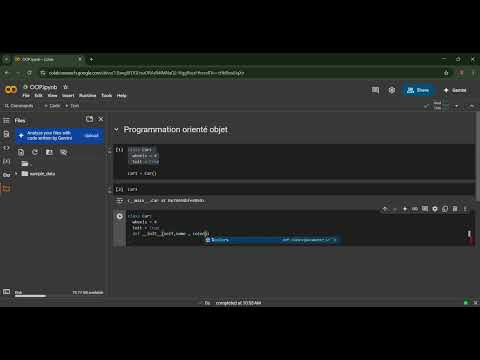Click the blue Share button

click(418, 90)
